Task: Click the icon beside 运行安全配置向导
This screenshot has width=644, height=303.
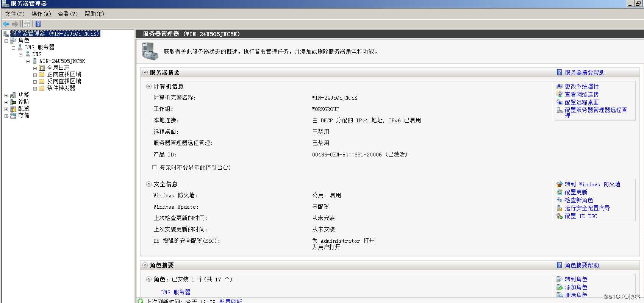Action: pyautogui.click(x=560, y=208)
